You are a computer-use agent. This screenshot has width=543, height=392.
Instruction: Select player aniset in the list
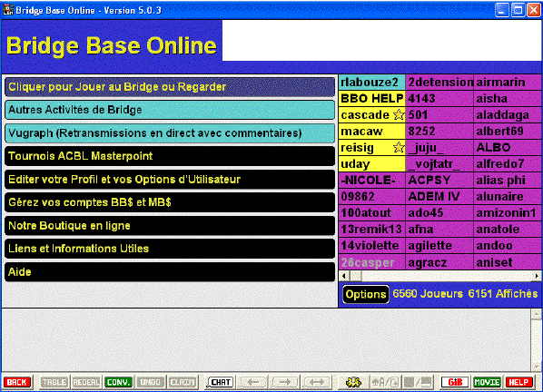coord(508,262)
